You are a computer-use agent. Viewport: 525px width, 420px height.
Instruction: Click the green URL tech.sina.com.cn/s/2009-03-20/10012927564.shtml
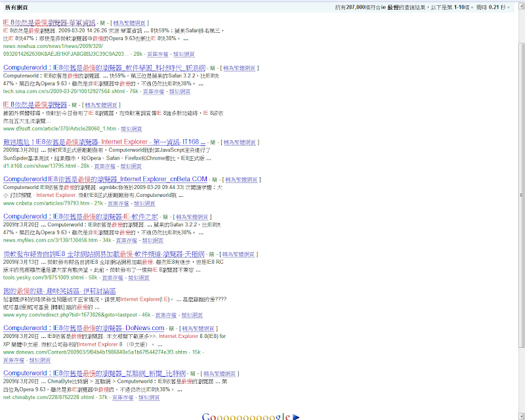(64, 91)
